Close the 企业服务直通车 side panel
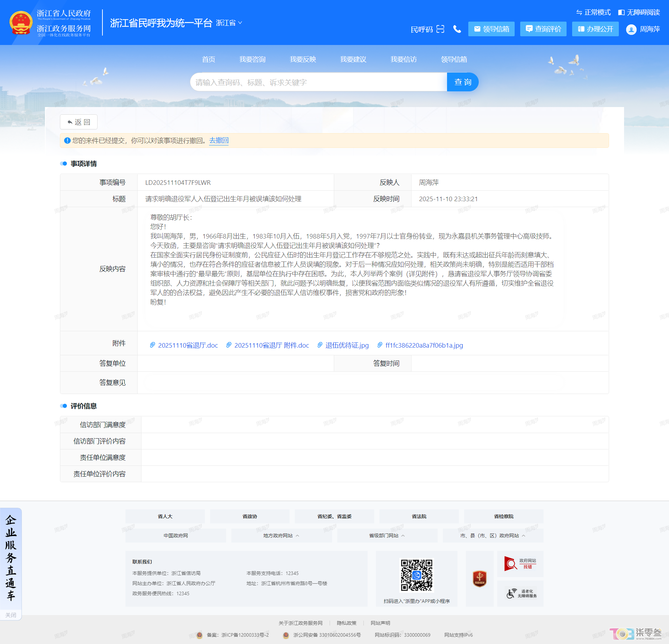 (x=11, y=615)
